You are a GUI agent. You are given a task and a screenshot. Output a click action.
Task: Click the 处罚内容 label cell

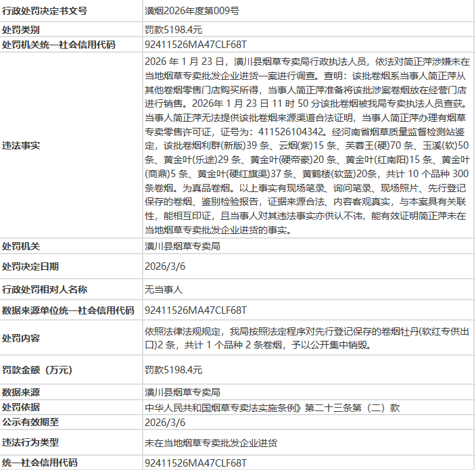pos(21,338)
